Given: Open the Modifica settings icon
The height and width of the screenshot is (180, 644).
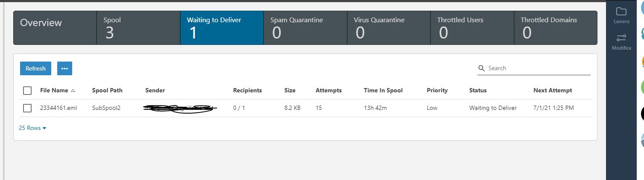Looking at the screenshot, I should tap(621, 38).
